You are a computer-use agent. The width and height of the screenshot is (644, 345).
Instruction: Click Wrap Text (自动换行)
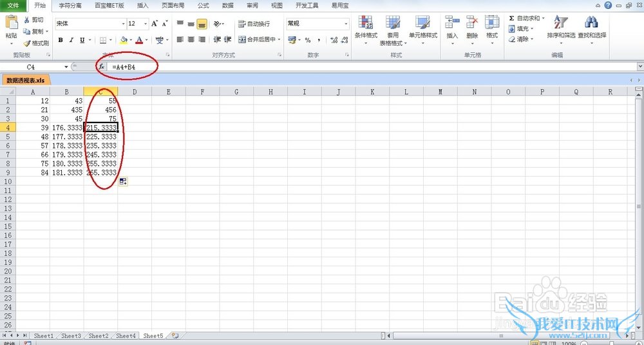pyautogui.click(x=254, y=24)
